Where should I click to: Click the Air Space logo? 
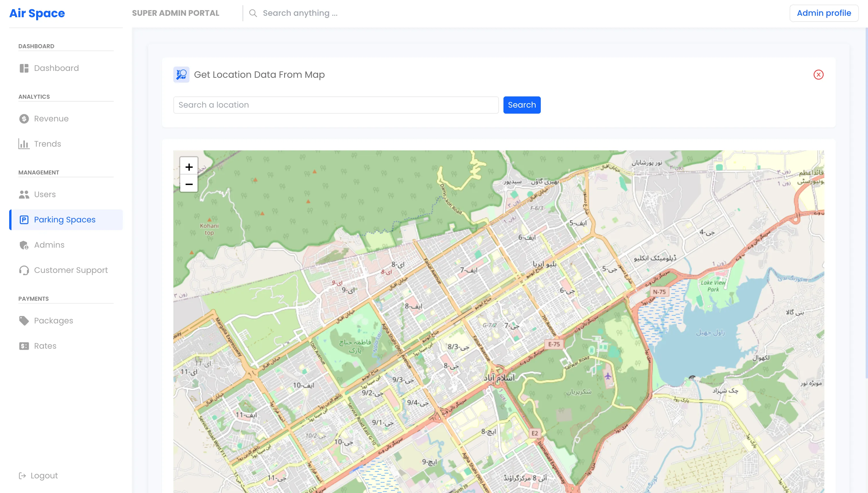[37, 13]
